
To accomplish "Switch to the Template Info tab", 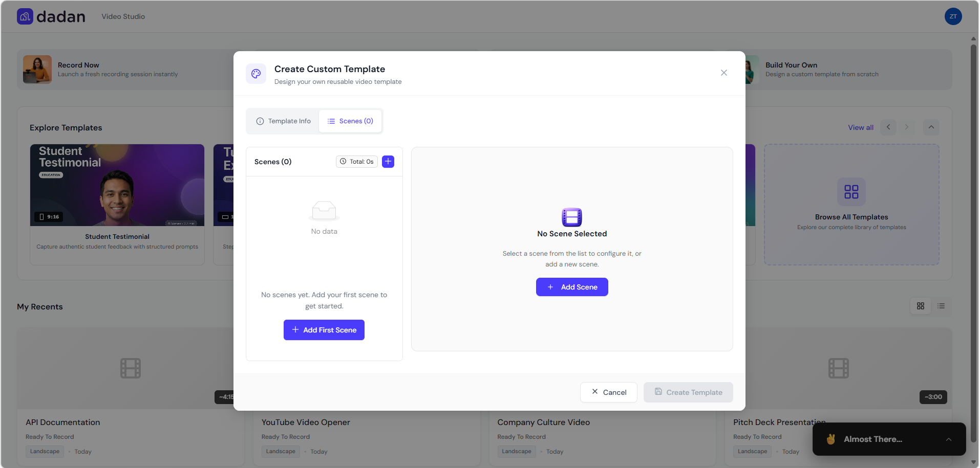I will click(284, 121).
